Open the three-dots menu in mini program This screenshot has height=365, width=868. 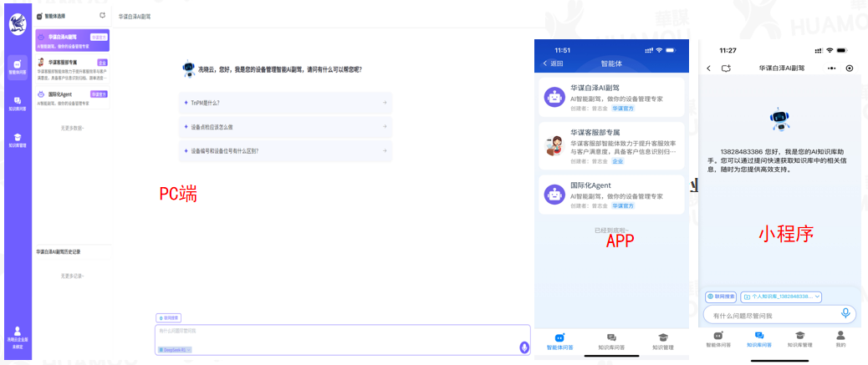(x=831, y=68)
